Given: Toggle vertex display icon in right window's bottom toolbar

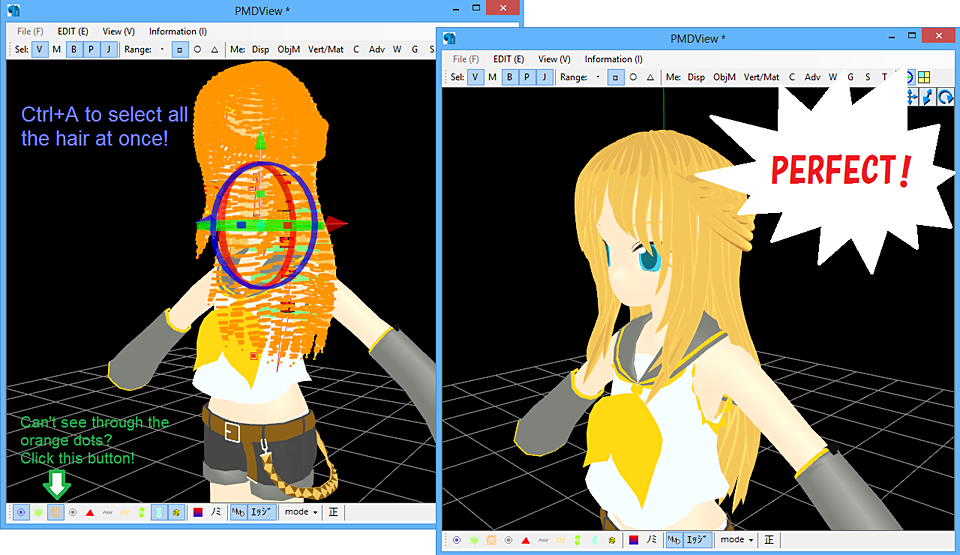Looking at the screenshot, I should tap(457, 540).
